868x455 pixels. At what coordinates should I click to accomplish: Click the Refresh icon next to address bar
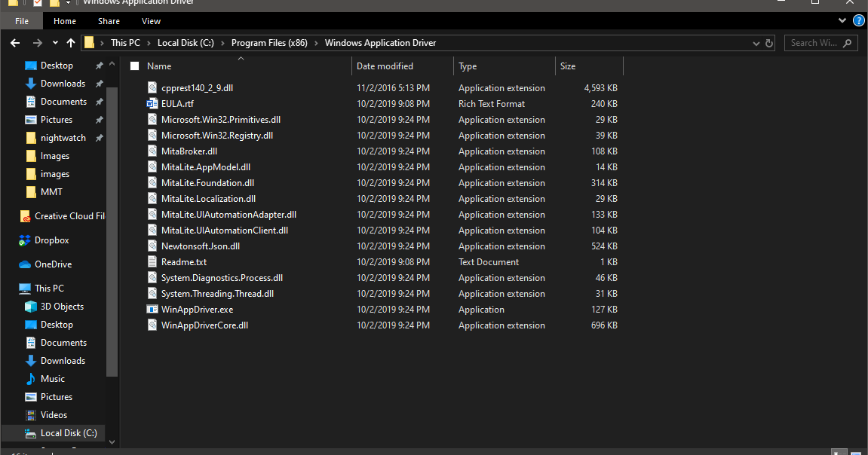tap(768, 42)
